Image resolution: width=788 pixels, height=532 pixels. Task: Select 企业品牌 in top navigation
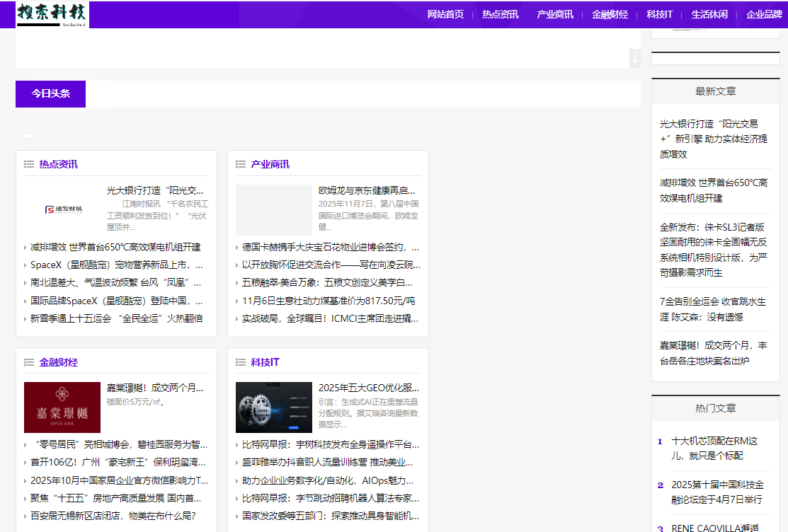click(x=764, y=14)
